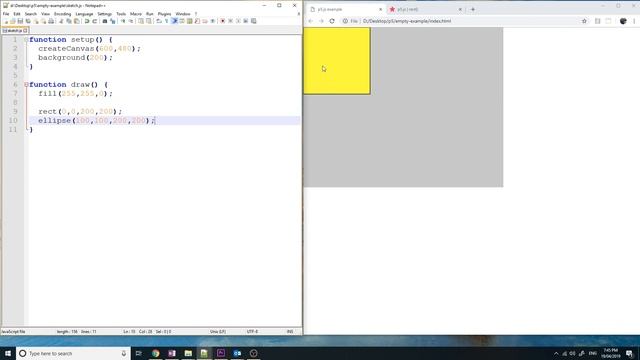Viewport: 640px width, 360px height.
Task: Click the Zoom Out toolbar icon
Action: [x=131, y=21]
